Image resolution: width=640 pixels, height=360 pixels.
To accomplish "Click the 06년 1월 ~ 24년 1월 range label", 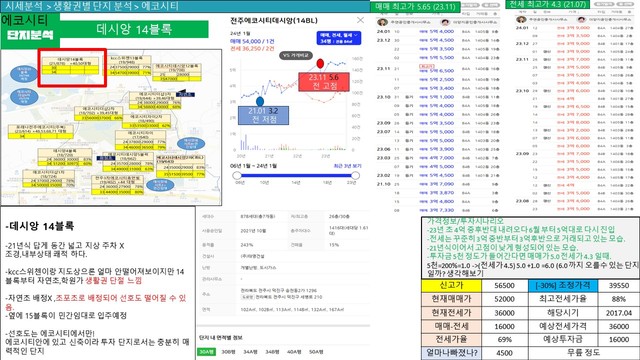I will click(253, 166).
